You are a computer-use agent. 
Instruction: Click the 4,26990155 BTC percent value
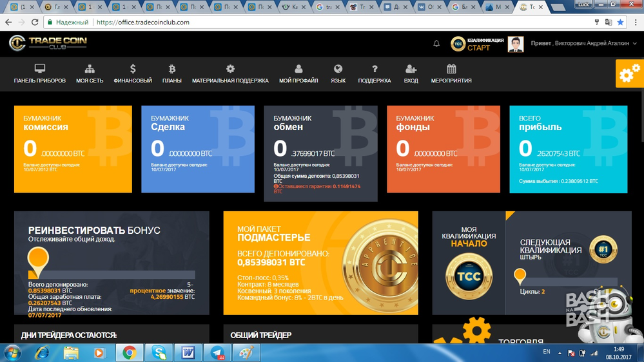tap(173, 297)
